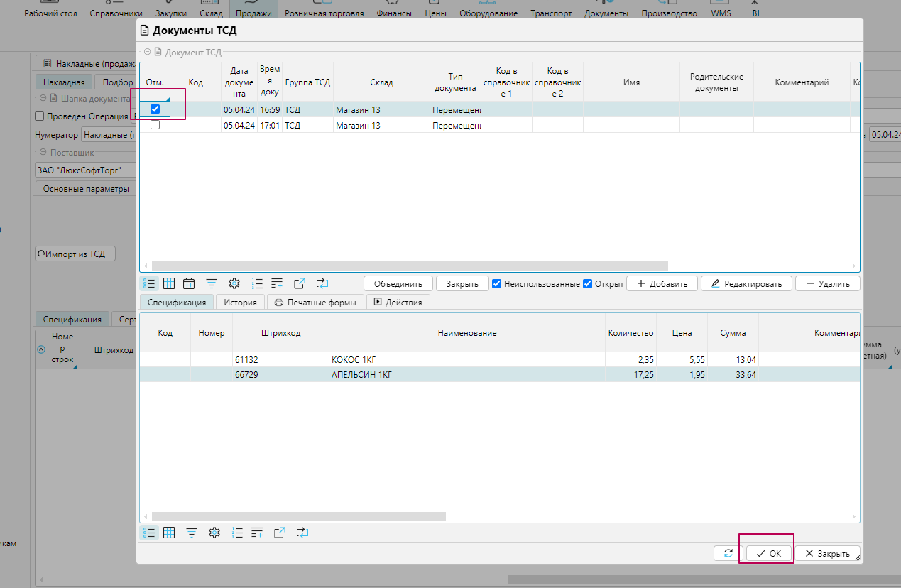Toggle the Неиспользованные checkbox
Screen dimensions: 901x588
[497, 283]
